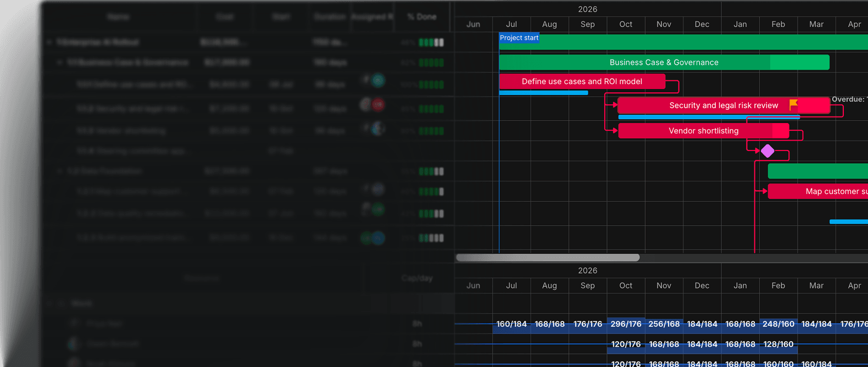Click the progress indicator in Enterprise AI Rollout row
This screenshot has width=868, height=367.
[431, 42]
